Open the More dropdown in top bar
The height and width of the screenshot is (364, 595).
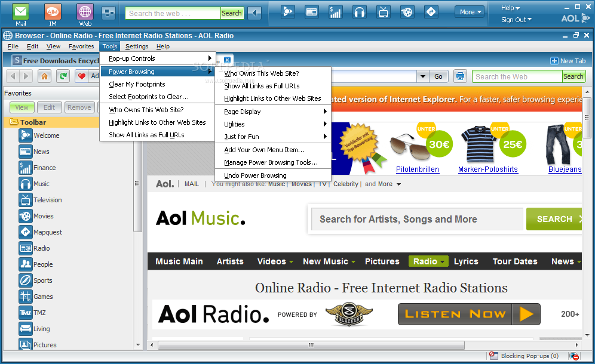coord(470,12)
